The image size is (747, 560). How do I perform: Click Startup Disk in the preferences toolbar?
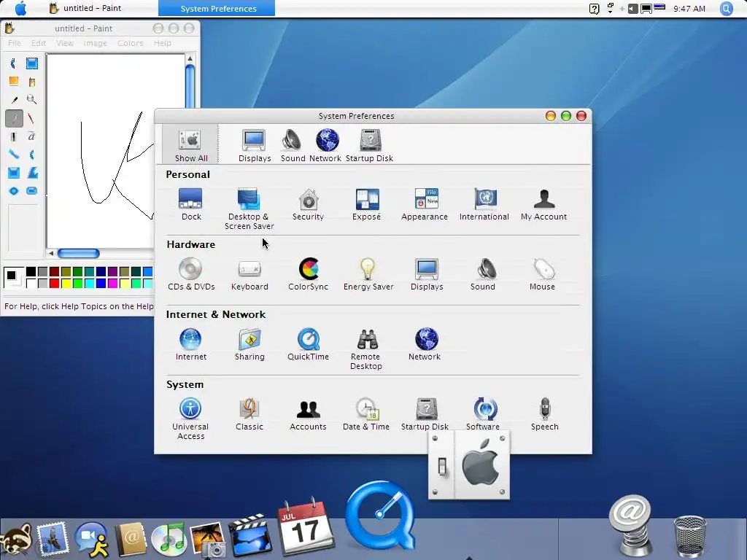coord(370,146)
